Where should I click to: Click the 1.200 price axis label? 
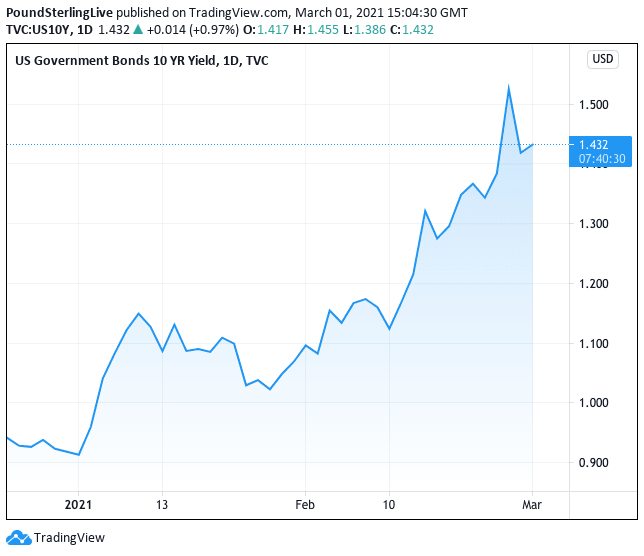[593, 284]
